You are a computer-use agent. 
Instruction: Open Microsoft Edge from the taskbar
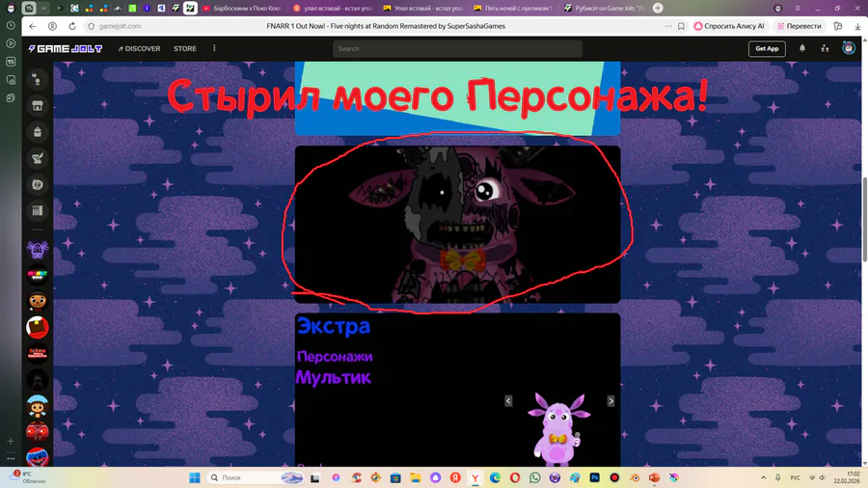[x=495, y=477]
